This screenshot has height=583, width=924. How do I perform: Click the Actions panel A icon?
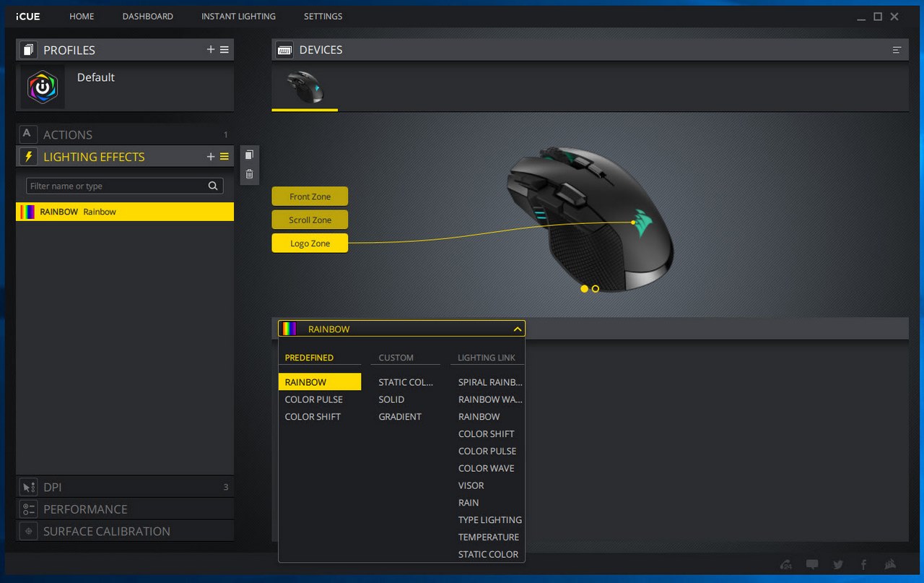pyautogui.click(x=27, y=134)
